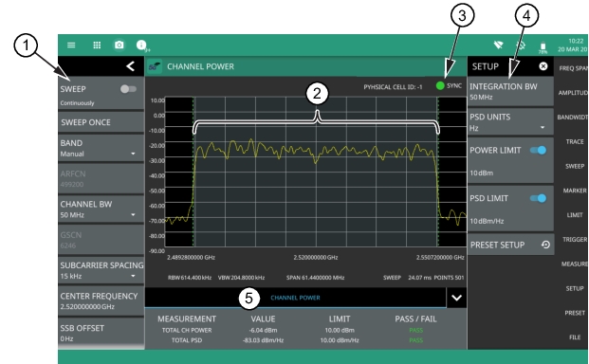Viewport: 589px width, 364px height.
Task: Open LIMIT menu
Action: tap(575, 215)
